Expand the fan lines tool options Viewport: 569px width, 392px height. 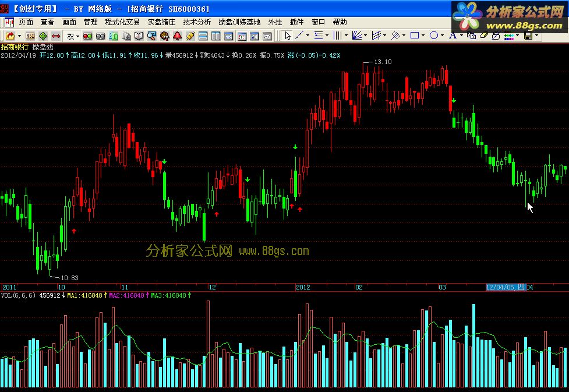pos(365,36)
